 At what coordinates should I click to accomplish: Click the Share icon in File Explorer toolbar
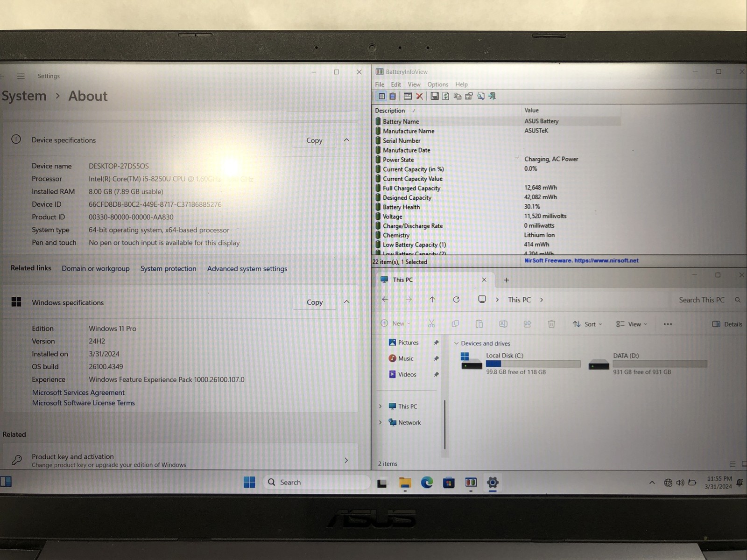[x=527, y=324]
